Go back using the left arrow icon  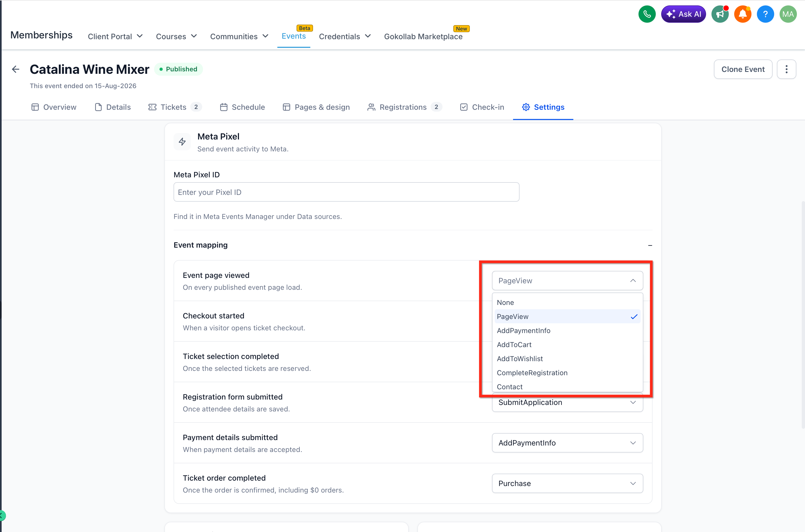click(16, 69)
